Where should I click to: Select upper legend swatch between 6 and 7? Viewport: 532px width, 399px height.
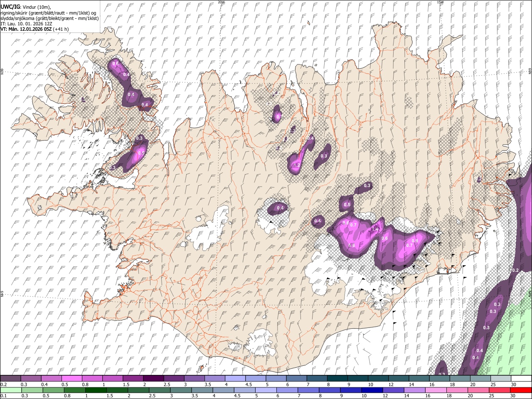(296, 379)
